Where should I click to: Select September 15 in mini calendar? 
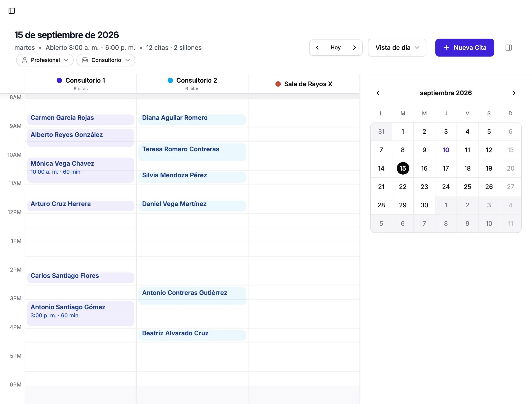(403, 168)
